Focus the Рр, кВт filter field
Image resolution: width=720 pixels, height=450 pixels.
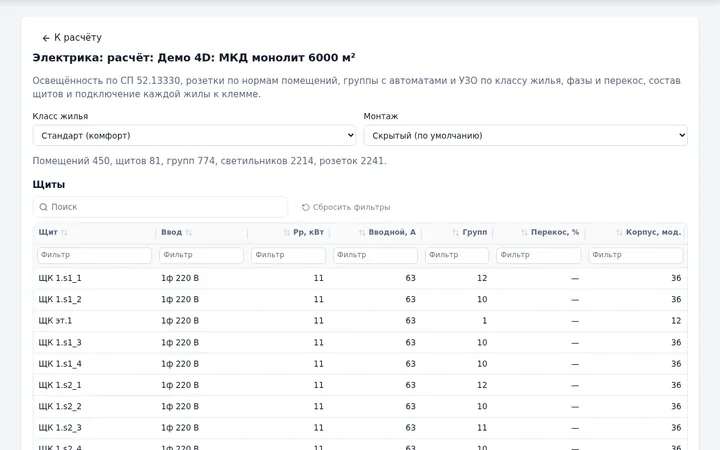pos(288,255)
